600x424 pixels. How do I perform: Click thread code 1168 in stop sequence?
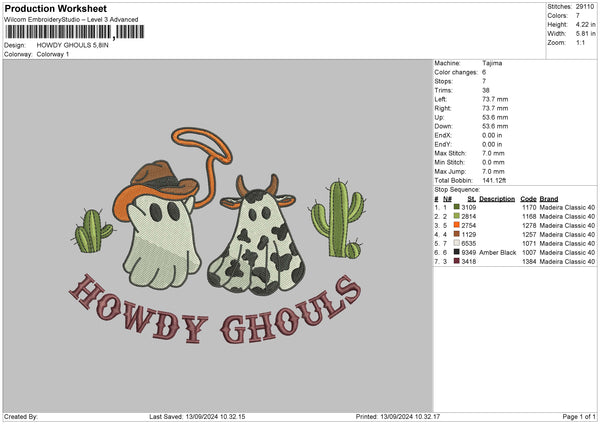(529, 217)
